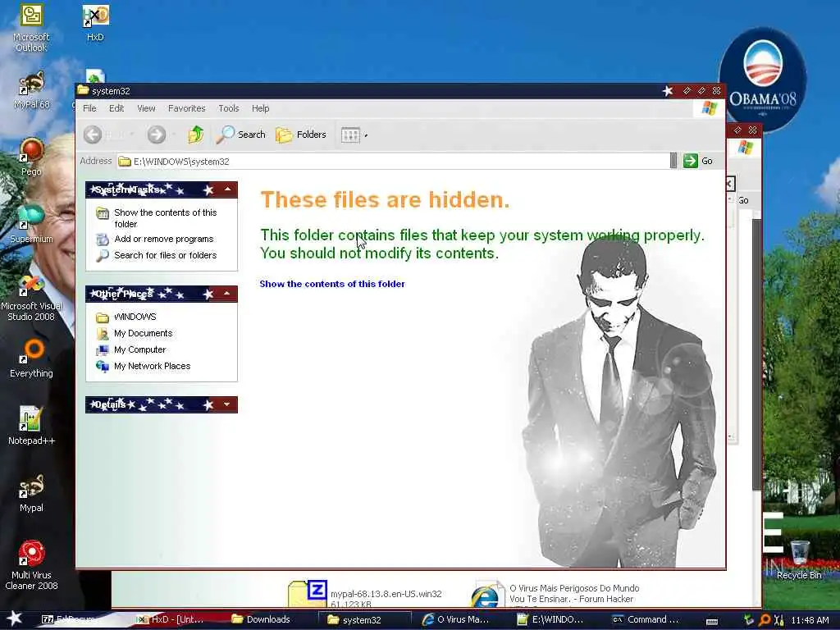The height and width of the screenshot is (630, 840).
Task: Open the Search pane in Explorer
Action: [x=240, y=135]
